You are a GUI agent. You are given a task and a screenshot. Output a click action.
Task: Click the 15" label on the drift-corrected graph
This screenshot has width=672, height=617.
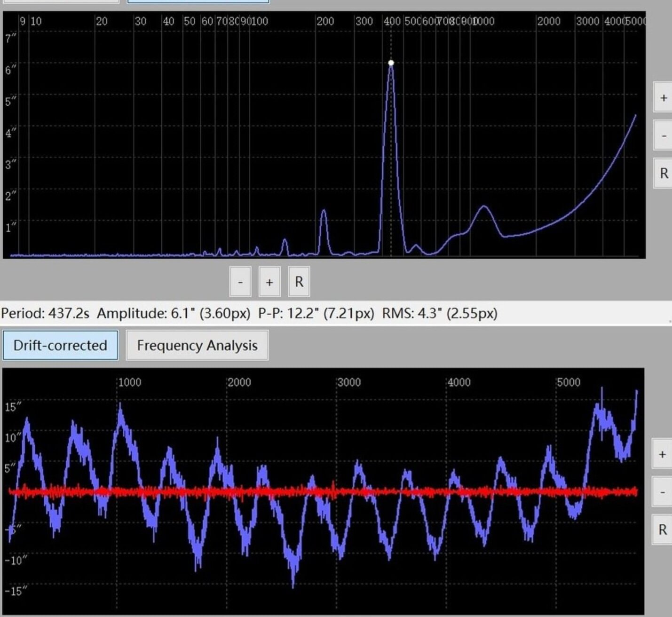[14, 407]
